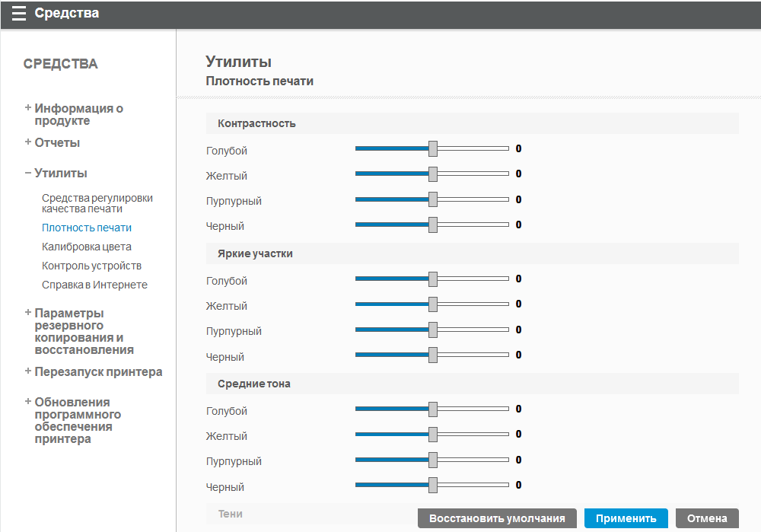Open Средства регулировки качества печати
The width and height of the screenshot is (761, 532).
coord(97,202)
